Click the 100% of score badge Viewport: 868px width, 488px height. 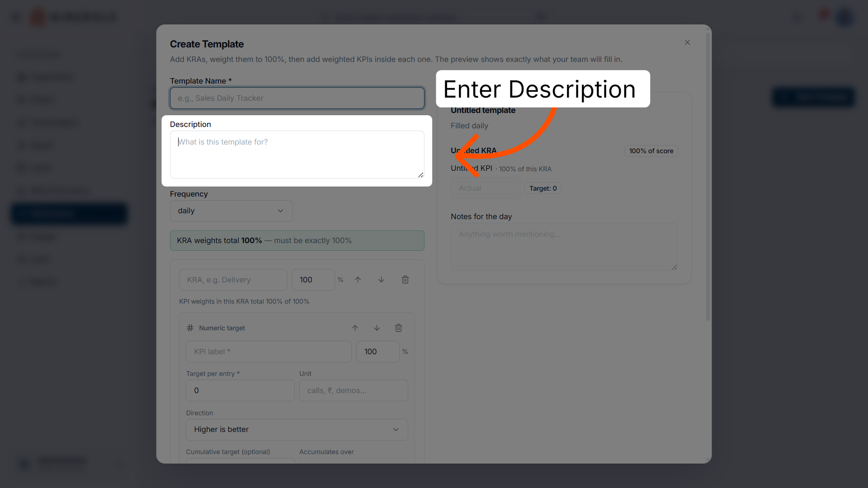coord(651,151)
